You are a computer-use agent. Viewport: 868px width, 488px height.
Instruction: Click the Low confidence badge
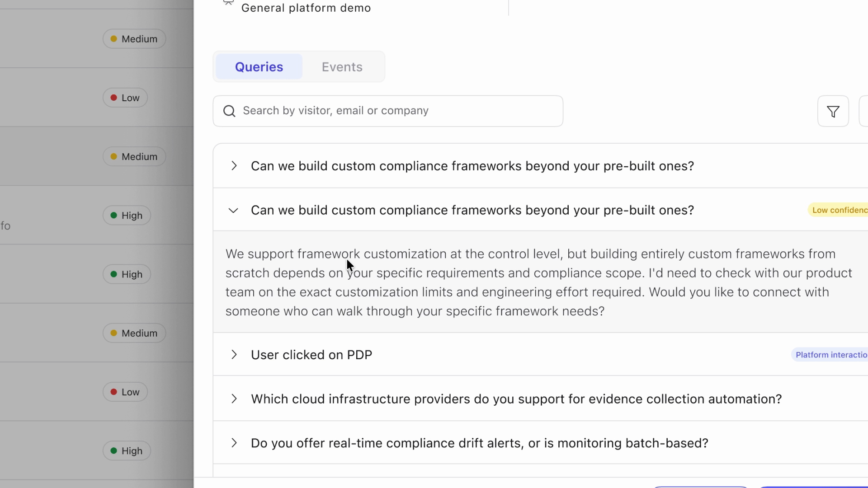839,210
